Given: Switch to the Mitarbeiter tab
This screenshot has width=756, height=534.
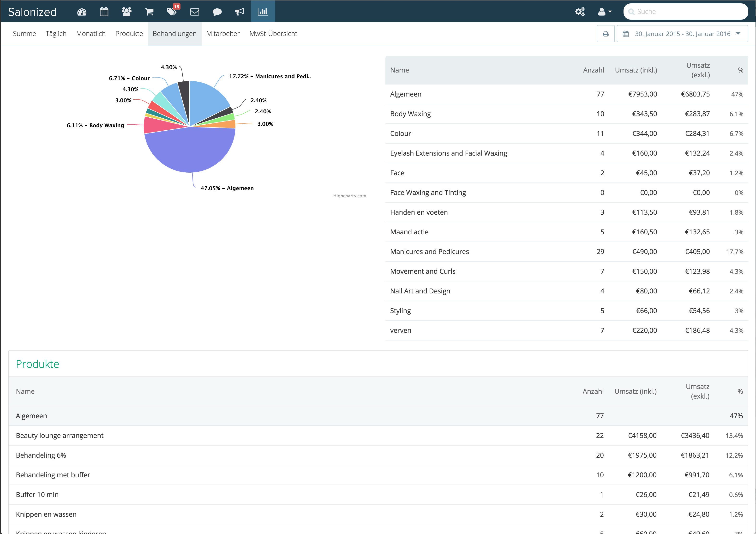Looking at the screenshot, I should [x=223, y=33].
